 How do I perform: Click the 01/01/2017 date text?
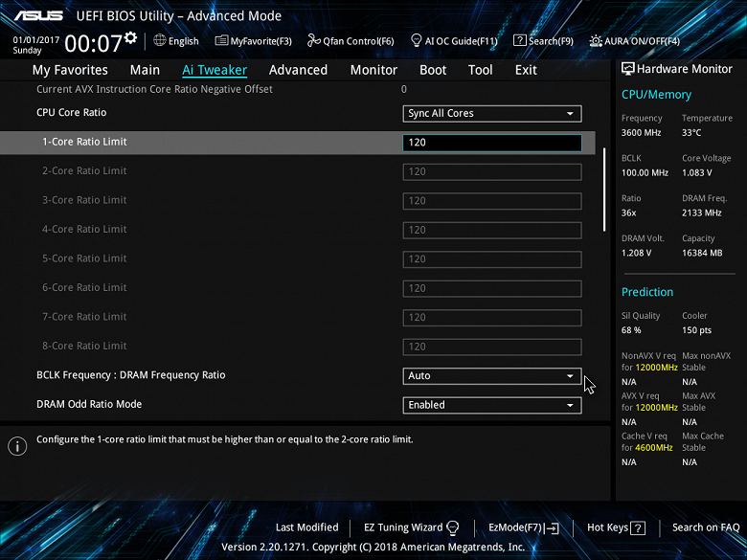(35, 40)
